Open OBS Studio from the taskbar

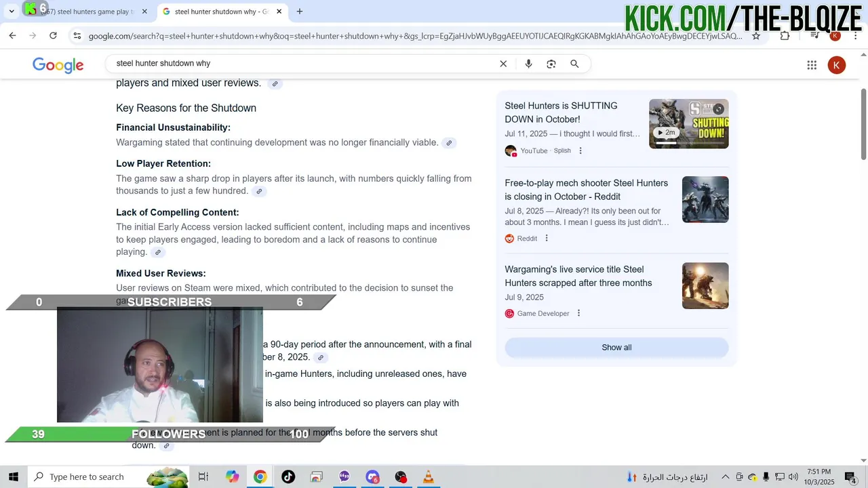click(400, 477)
